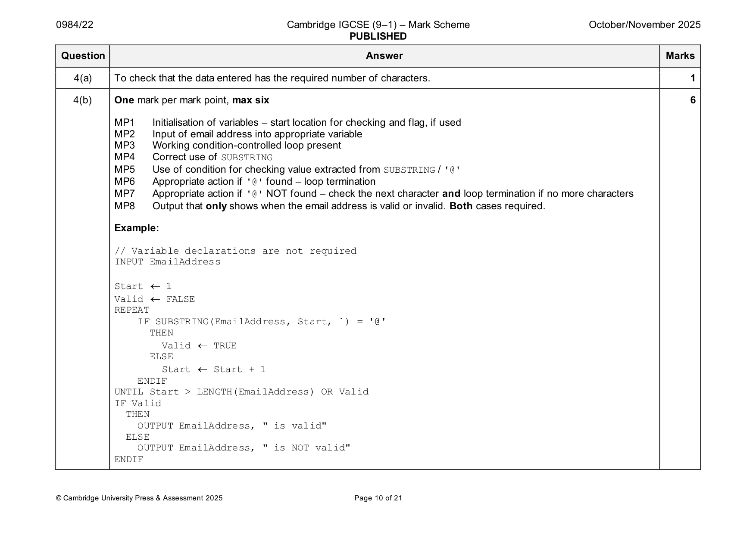Click the question number cell "4(a)"

coord(83,78)
